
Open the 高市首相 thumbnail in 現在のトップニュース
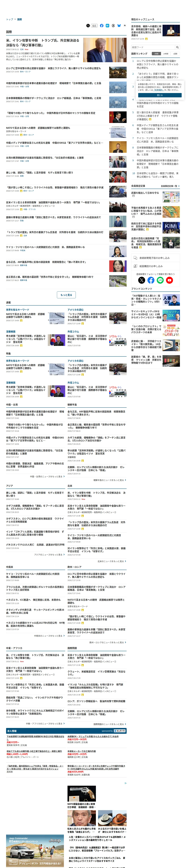171,31
